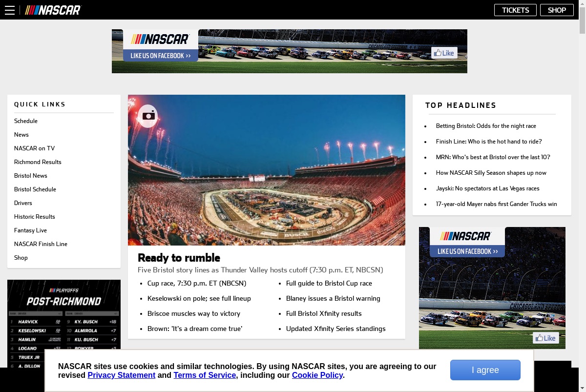Click Like Us on Facebook top banner
The width and height of the screenshot is (586, 392).
point(161,56)
